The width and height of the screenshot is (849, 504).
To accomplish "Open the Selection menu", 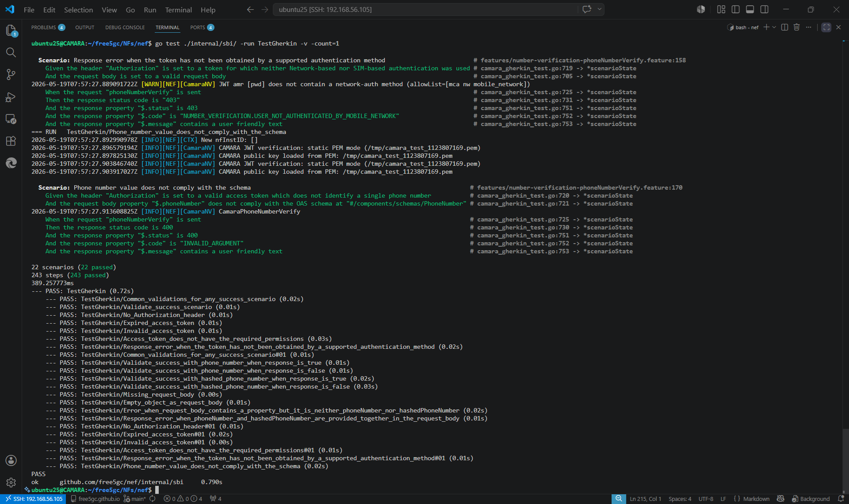I will pos(78,10).
